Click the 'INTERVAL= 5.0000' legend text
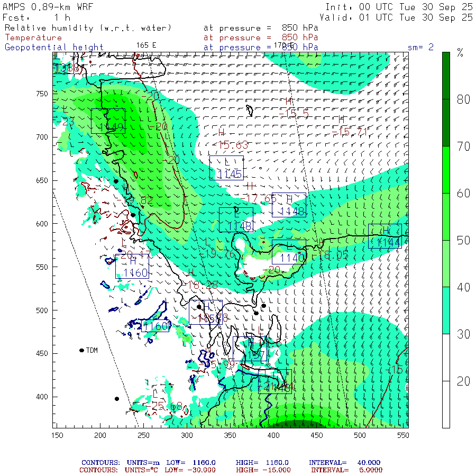The height and width of the screenshot is (476, 476). [x=346, y=470]
